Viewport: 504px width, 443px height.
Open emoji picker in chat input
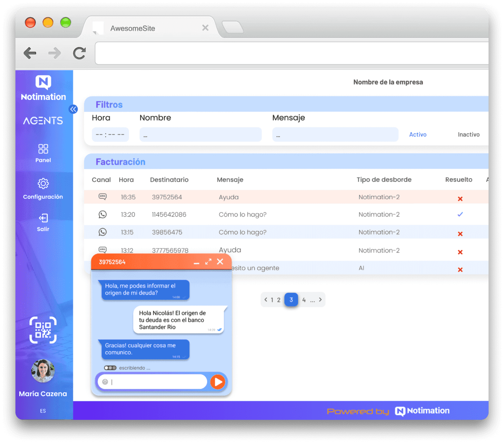pos(105,382)
